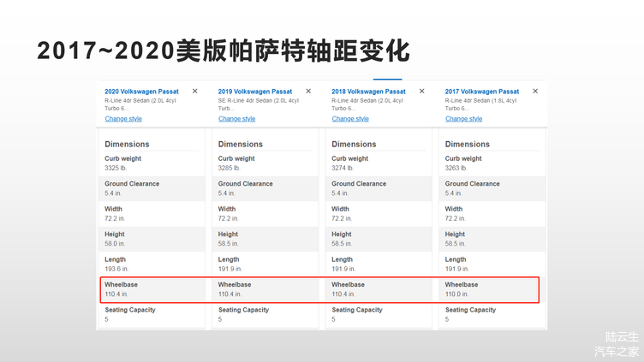Change style for the 2017 Passat
This screenshot has width=644, height=362.
coord(463,119)
